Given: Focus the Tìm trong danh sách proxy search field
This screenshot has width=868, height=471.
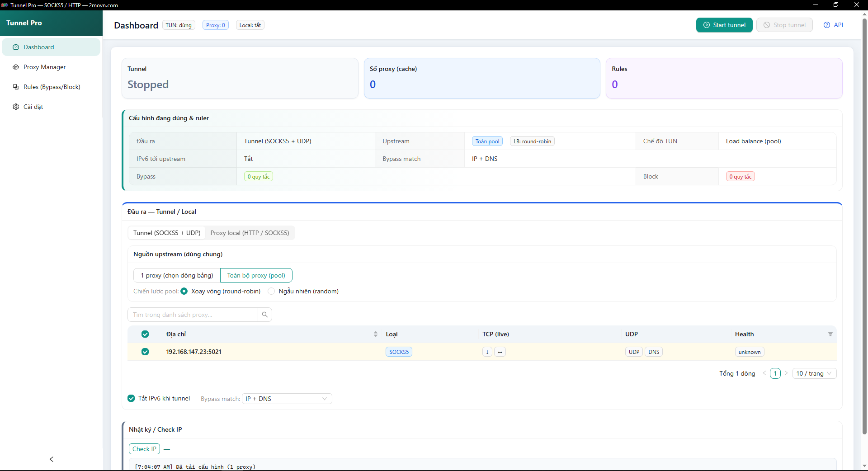Looking at the screenshot, I should [x=193, y=315].
